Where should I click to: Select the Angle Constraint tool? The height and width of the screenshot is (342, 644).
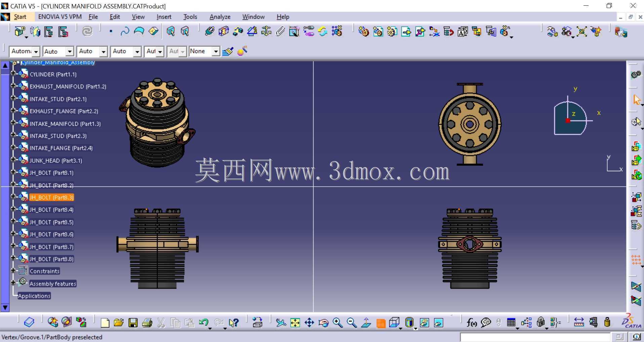click(x=252, y=32)
